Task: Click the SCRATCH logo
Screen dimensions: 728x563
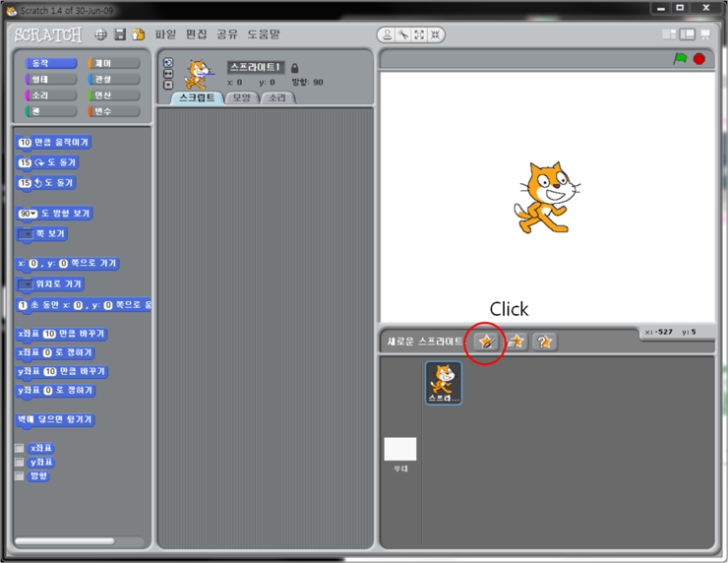Action: 48,34
